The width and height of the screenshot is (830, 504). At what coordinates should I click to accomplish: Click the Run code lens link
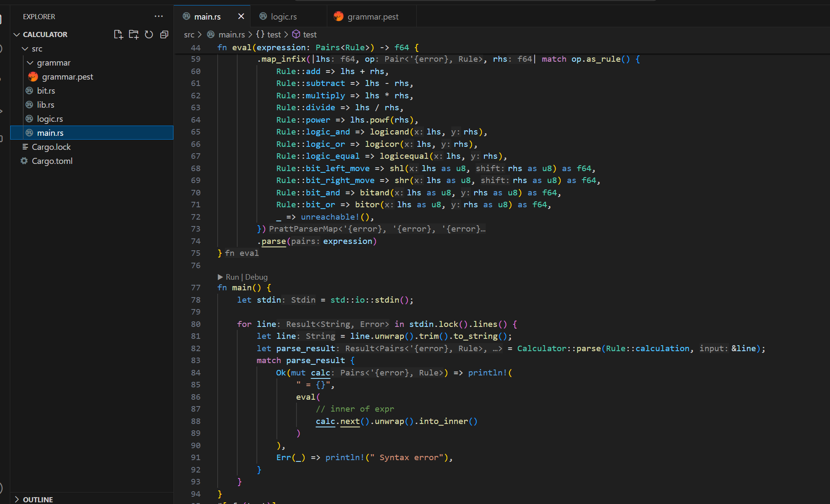click(x=232, y=277)
